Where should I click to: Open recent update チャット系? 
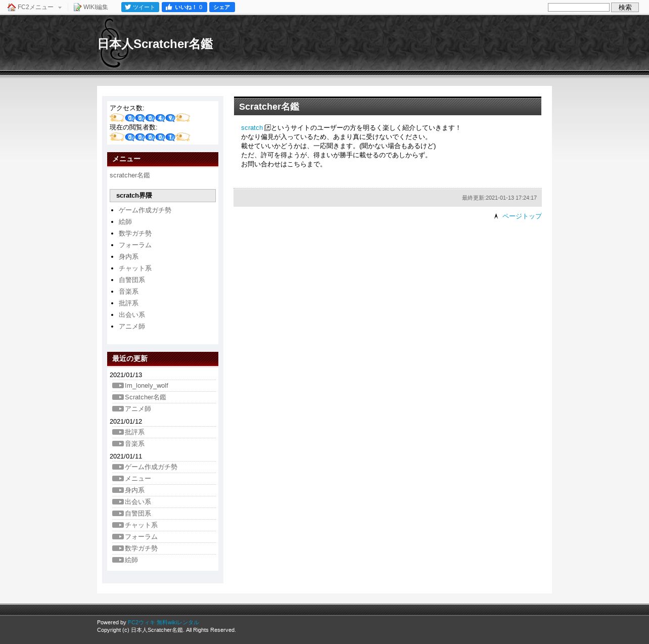coord(141,525)
